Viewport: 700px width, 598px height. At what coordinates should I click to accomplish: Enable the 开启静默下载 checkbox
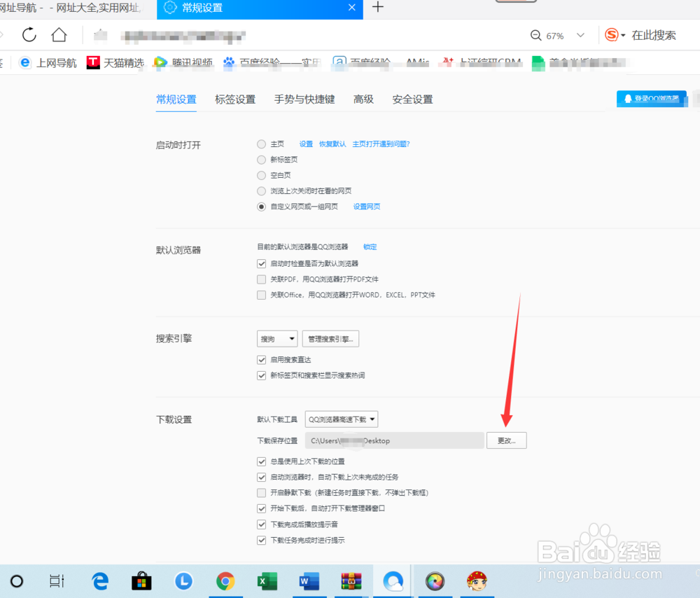pyautogui.click(x=262, y=493)
